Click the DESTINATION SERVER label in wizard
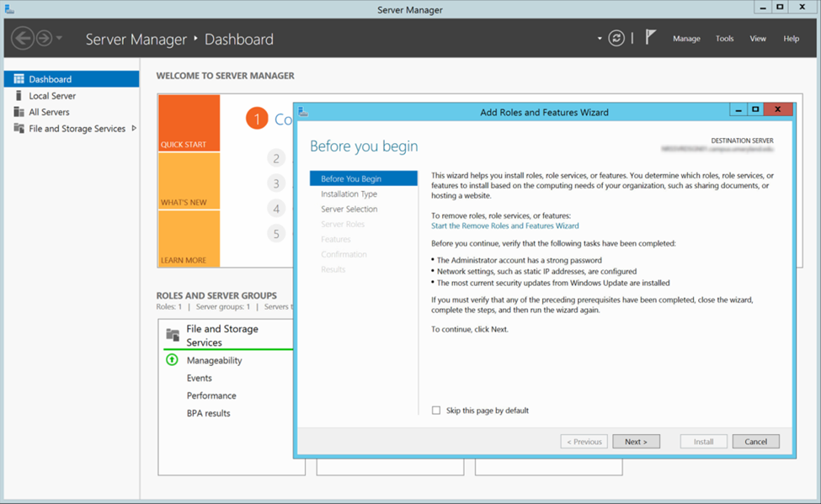 pyautogui.click(x=742, y=141)
